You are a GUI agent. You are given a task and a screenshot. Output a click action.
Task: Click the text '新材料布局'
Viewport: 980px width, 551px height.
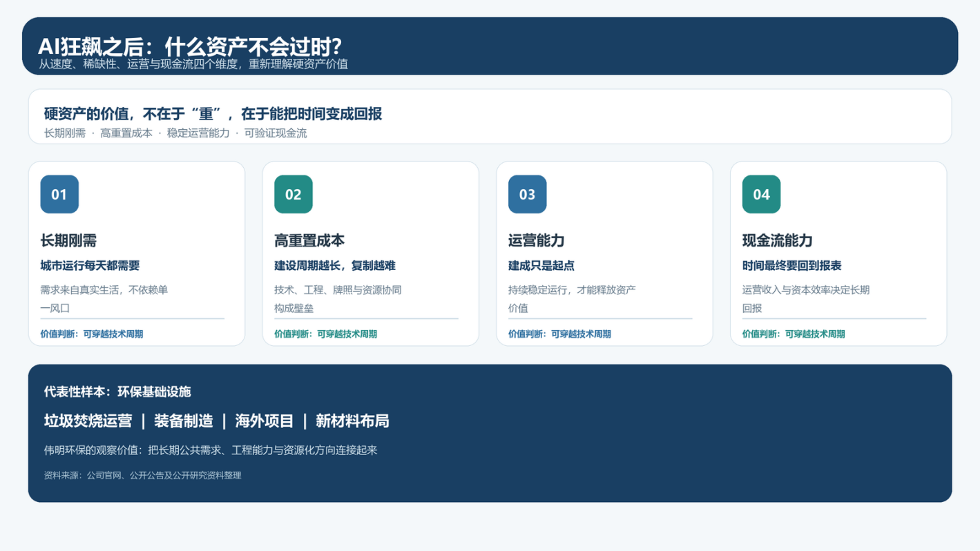(x=352, y=420)
